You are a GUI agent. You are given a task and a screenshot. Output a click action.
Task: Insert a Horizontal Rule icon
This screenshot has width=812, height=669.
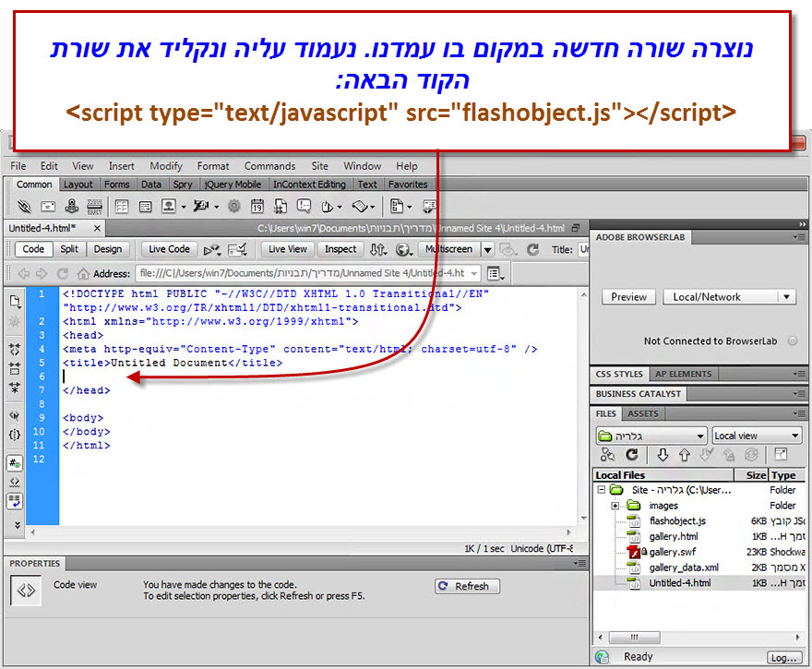coord(95,207)
